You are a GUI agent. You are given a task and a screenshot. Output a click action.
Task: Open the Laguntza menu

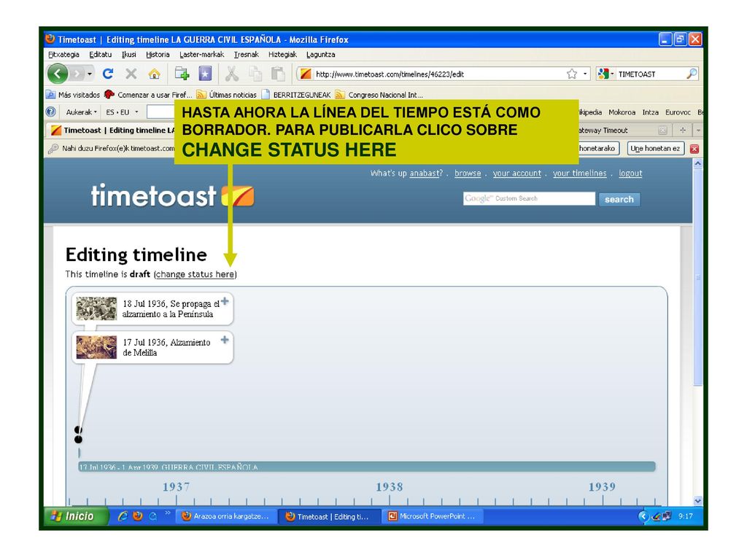(x=321, y=54)
